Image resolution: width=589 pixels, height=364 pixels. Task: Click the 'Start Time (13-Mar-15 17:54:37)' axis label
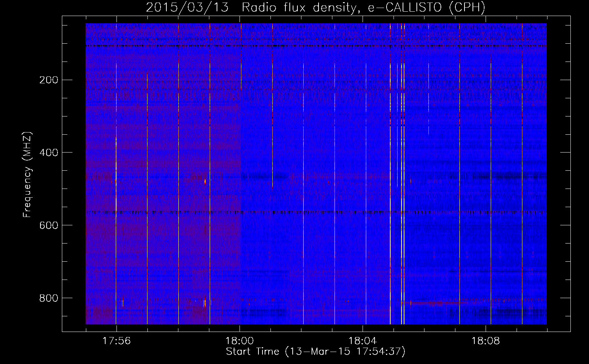tap(316, 352)
